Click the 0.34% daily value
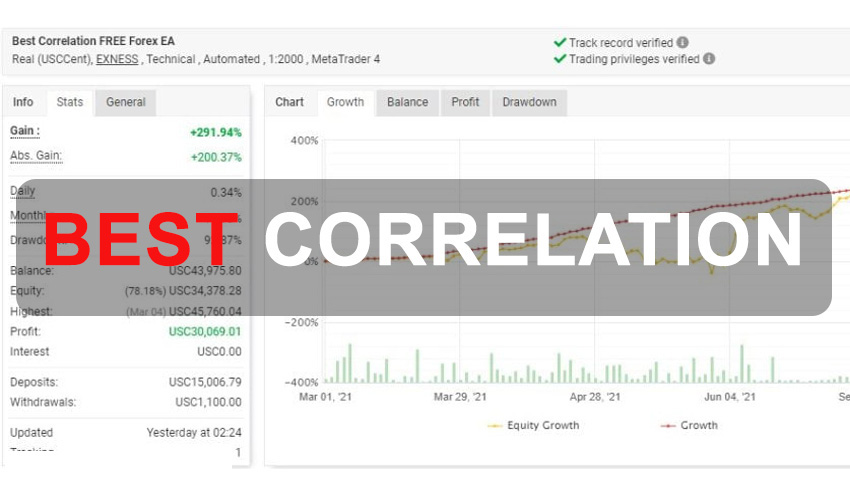 226,193
